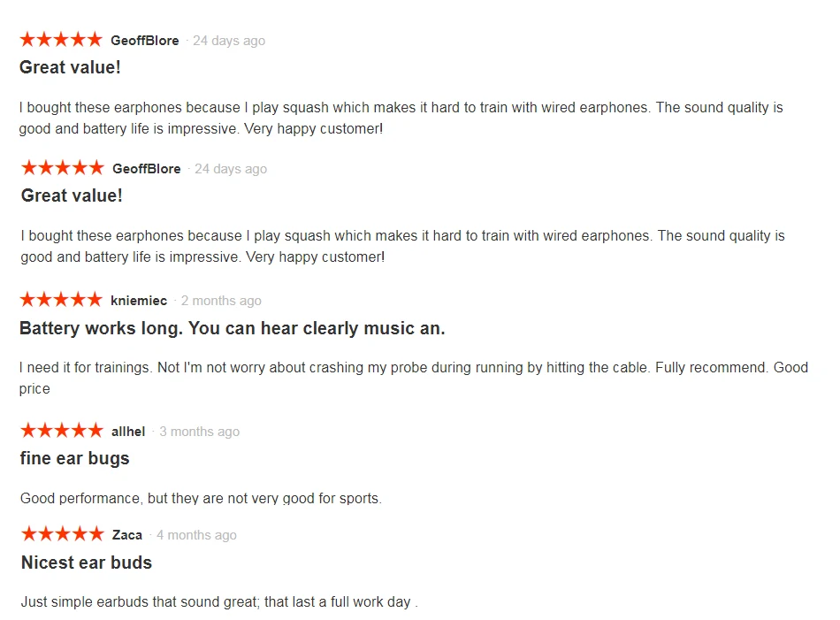
Task: Click the "4 months ago" timestamp
Action: click(x=196, y=535)
